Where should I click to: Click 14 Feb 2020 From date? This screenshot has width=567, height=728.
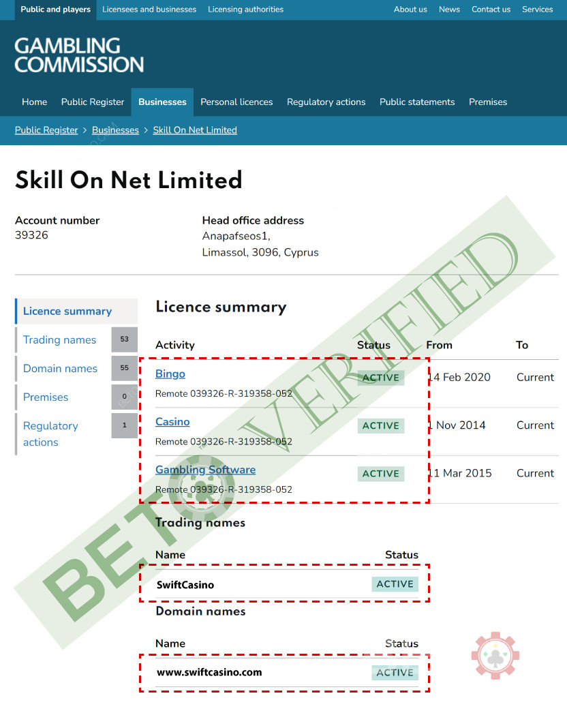click(459, 377)
